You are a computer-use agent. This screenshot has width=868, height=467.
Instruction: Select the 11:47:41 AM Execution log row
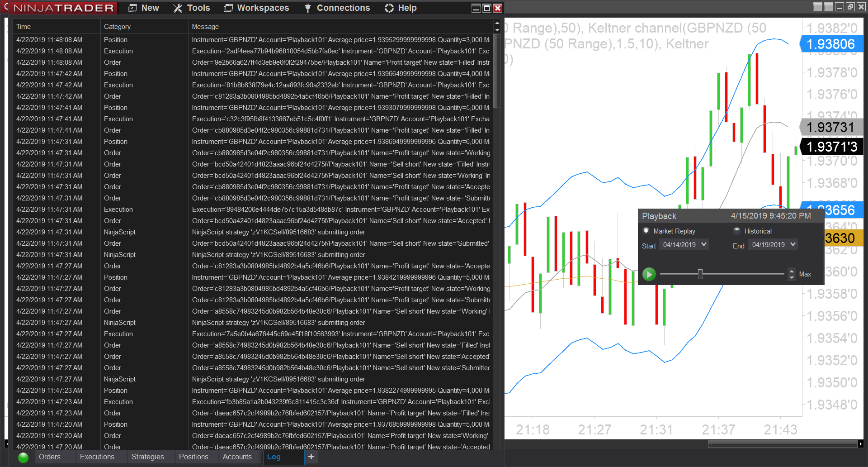click(253, 119)
